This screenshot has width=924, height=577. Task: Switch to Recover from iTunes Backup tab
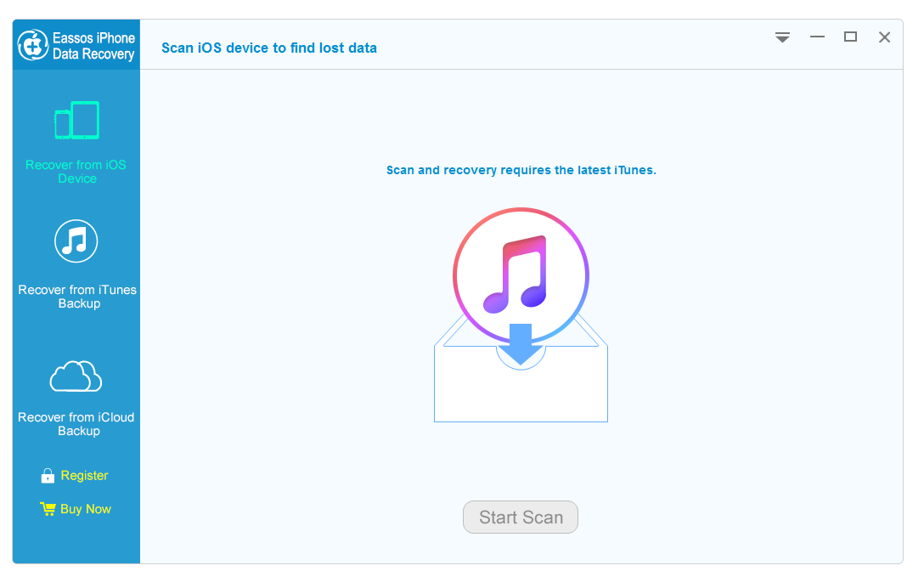[x=77, y=297]
